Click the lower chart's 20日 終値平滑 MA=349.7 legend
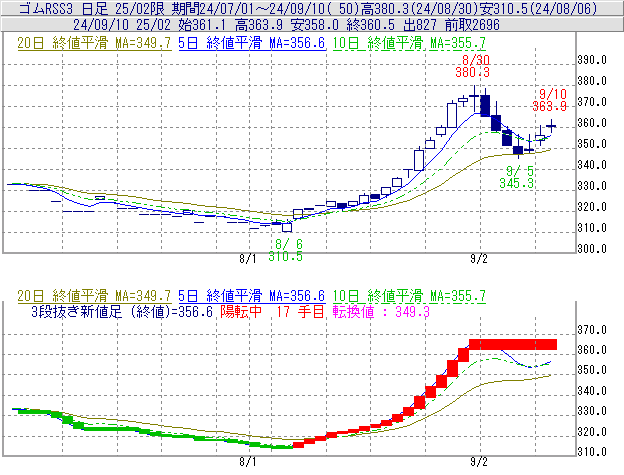 tap(94, 296)
